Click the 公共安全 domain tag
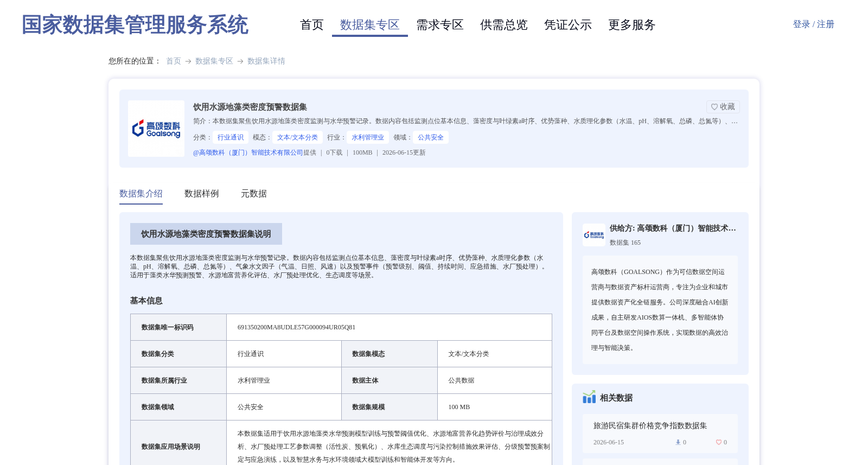Image resolution: width=868 pixels, height=465 pixels. tap(431, 137)
